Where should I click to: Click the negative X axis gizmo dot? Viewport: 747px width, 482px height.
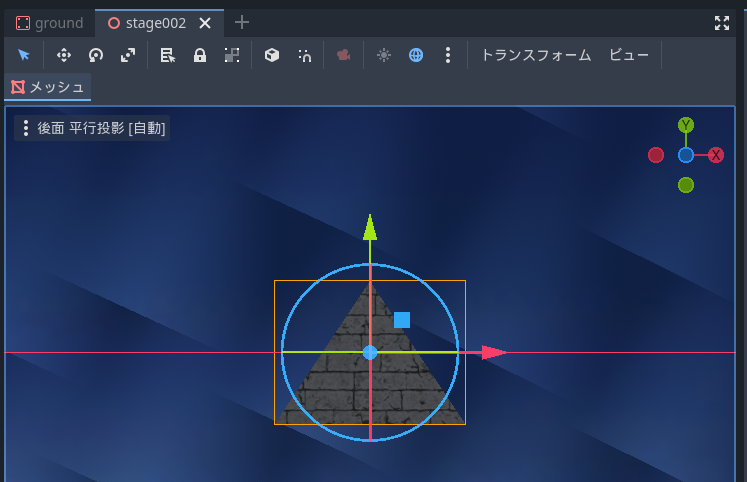(x=656, y=155)
